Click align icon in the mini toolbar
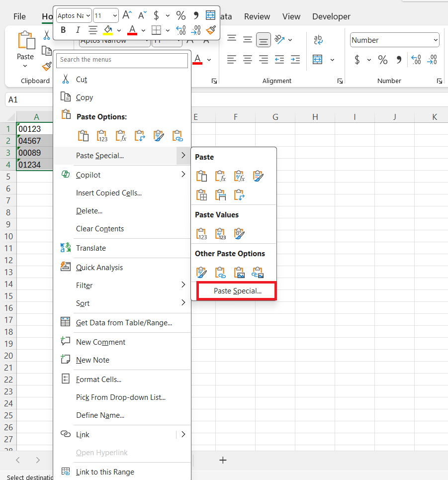448x480 pixels. pyautogui.click(x=92, y=30)
